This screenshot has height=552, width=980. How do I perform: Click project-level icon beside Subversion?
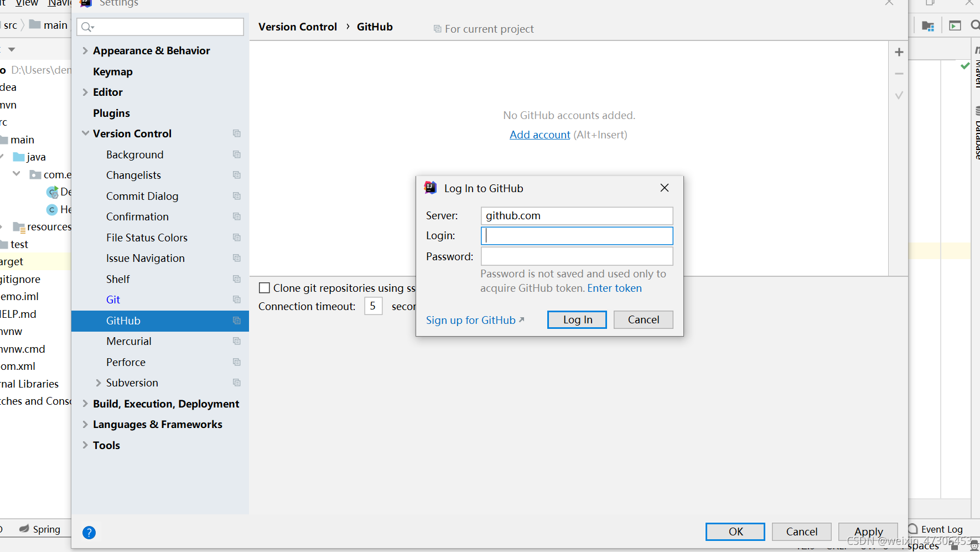click(x=237, y=383)
